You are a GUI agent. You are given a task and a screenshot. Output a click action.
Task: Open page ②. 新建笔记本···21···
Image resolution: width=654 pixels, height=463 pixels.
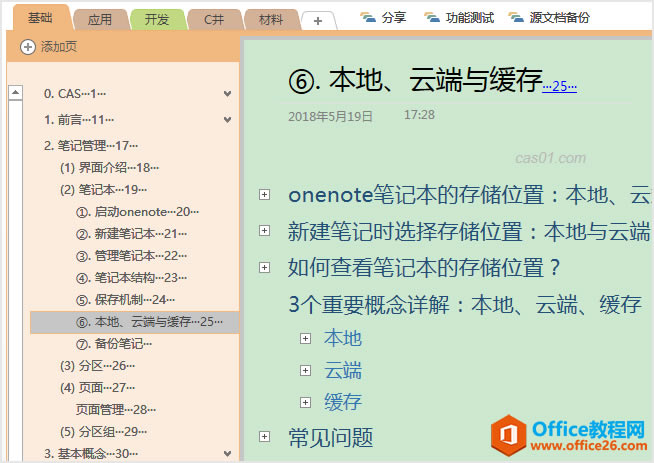[131, 234]
